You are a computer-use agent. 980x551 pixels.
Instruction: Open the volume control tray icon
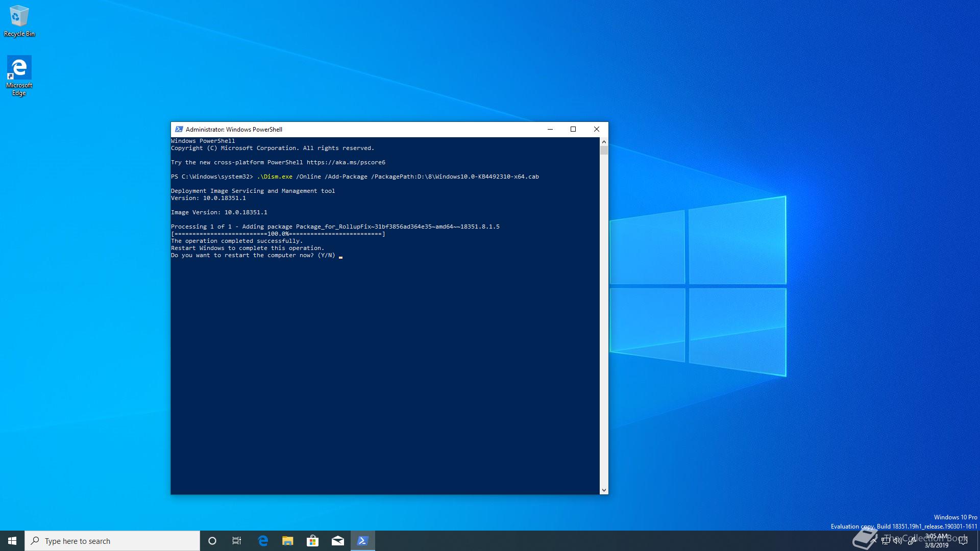coord(898,541)
